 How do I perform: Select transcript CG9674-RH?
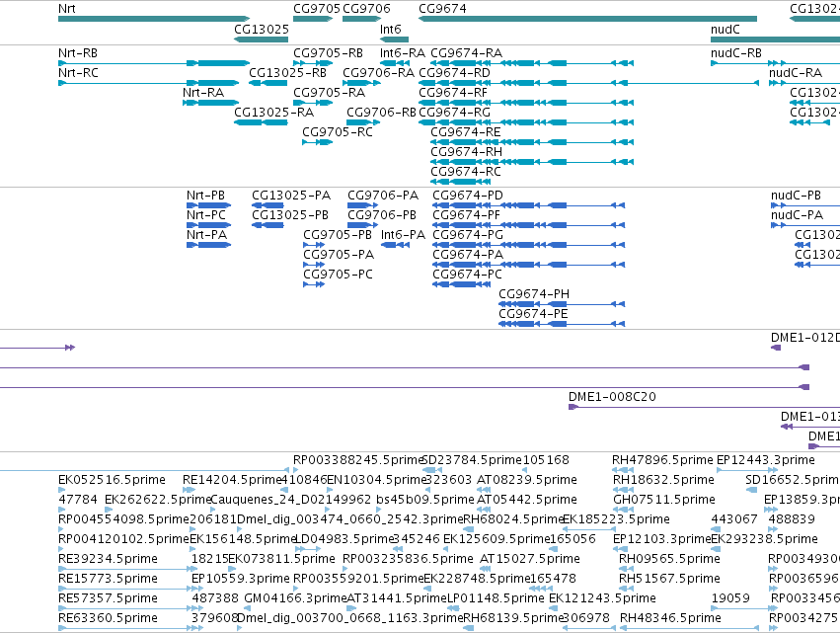(532, 162)
